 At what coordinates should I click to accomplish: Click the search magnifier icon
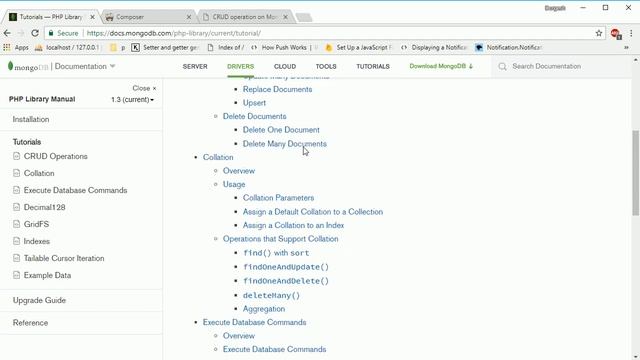(x=502, y=66)
